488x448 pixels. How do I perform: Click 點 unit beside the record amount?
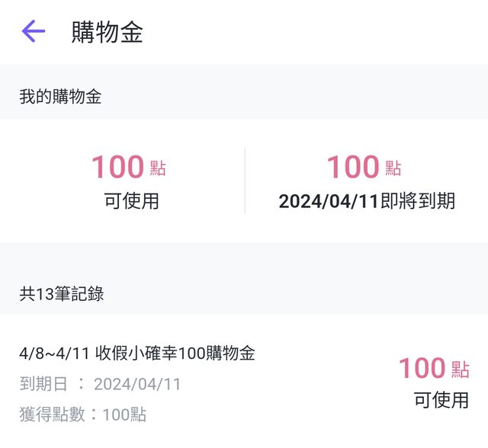click(x=461, y=370)
